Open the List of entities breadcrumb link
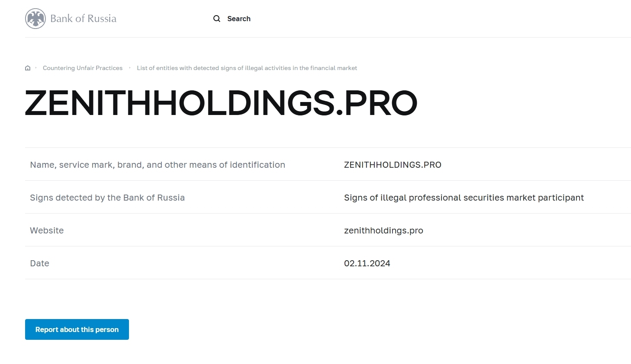The image size is (631, 364). (x=247, y=68)
